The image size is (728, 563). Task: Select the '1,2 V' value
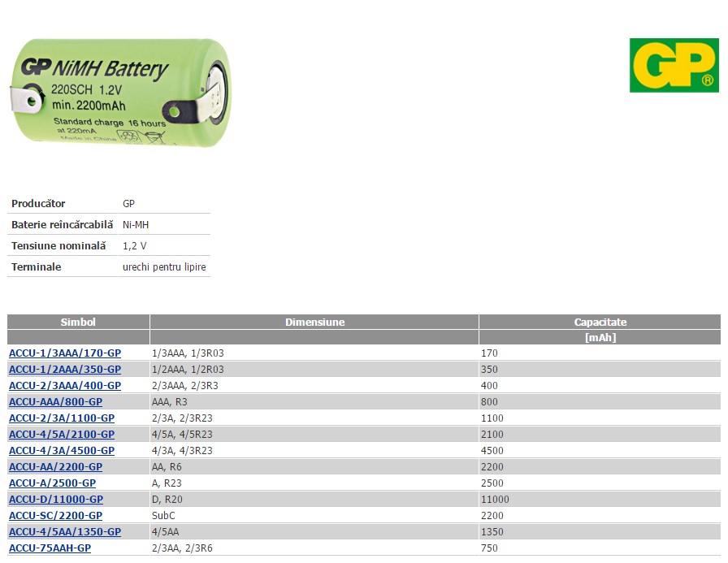pyautogui.click(x=135, y=246)
